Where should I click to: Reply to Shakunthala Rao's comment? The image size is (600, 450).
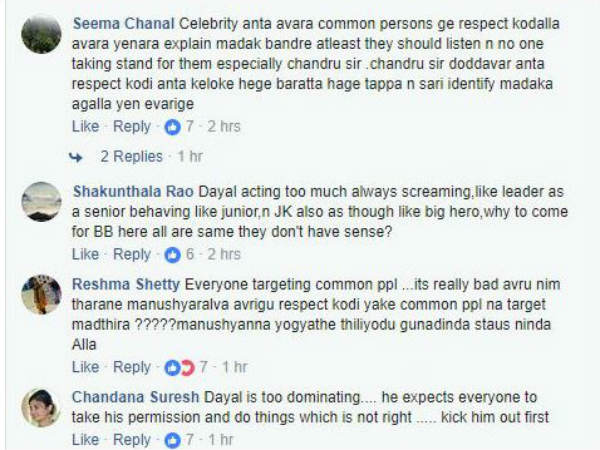pyautogui.click(x=131, y=255)
